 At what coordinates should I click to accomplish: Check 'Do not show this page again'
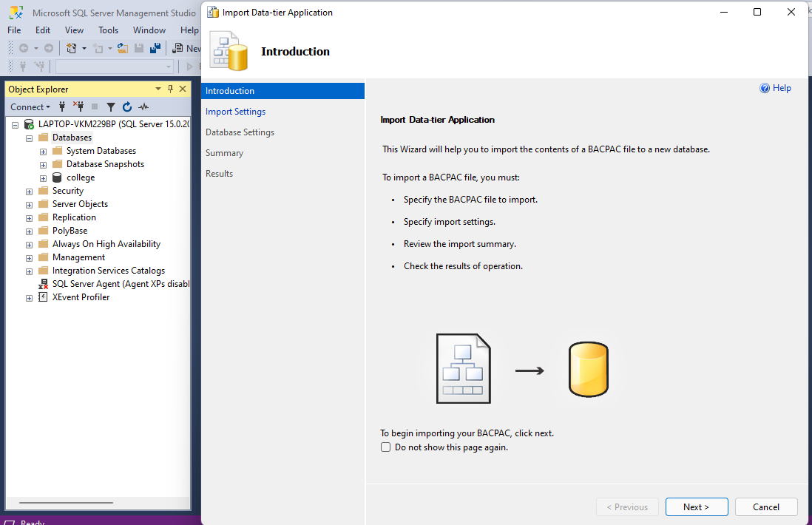385,447
